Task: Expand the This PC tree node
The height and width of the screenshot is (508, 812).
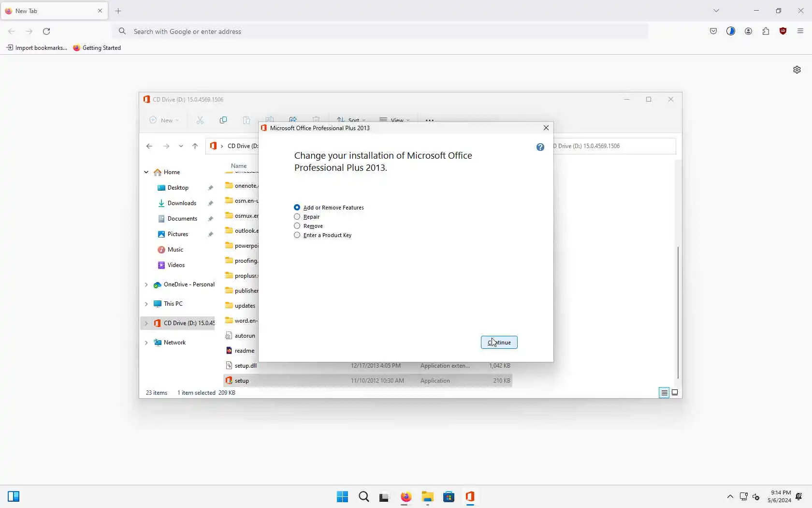Action: point(146,304)
